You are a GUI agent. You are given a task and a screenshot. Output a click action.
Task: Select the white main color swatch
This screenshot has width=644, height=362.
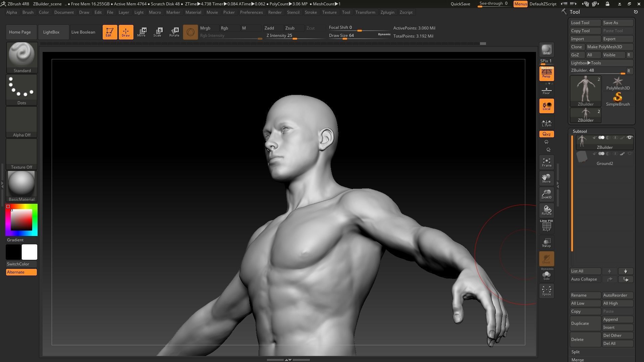30,252
